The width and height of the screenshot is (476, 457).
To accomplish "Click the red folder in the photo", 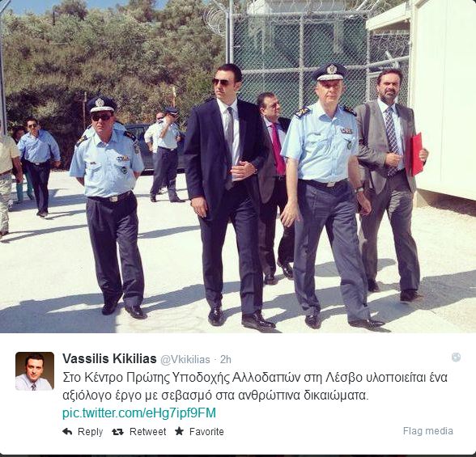I will [416, 154].
